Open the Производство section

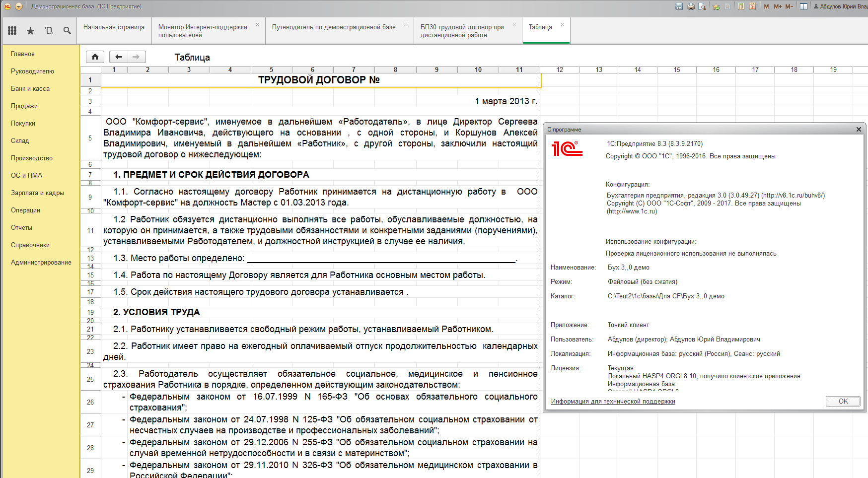tap(32, 158)
